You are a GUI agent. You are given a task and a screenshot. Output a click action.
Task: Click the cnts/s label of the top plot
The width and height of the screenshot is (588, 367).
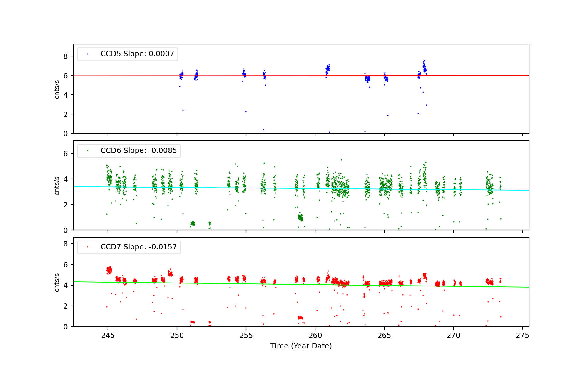click(x=57, y=89)
